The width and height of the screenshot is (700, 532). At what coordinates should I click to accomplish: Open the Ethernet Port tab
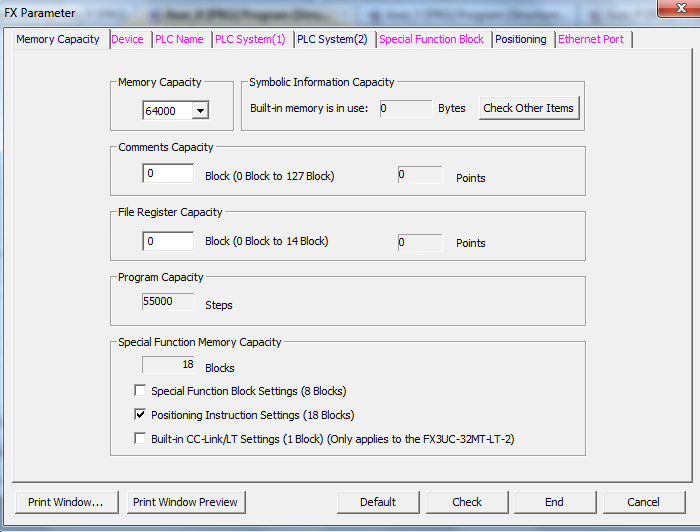tap(591, 39)
